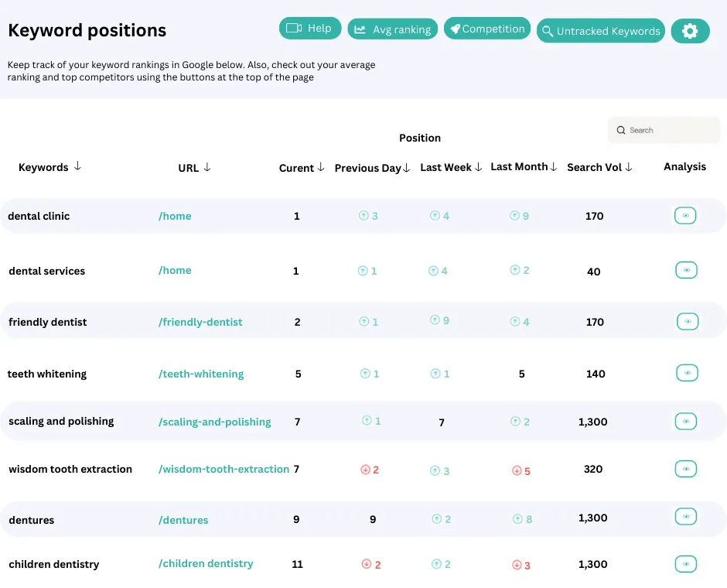Open the settings gear icon

point(690,31)
